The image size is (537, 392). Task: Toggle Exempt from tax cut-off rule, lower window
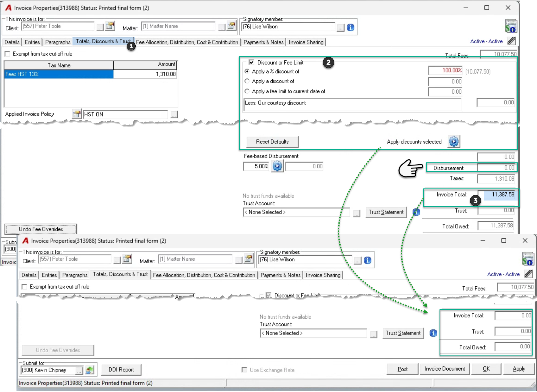pyautogui.click(x=24, y=287)
